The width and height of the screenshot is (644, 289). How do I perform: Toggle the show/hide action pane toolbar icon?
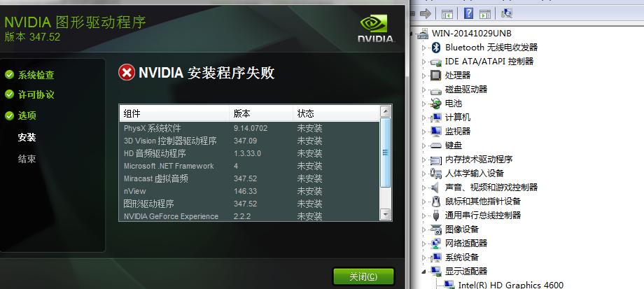click(x=485, y=13)
